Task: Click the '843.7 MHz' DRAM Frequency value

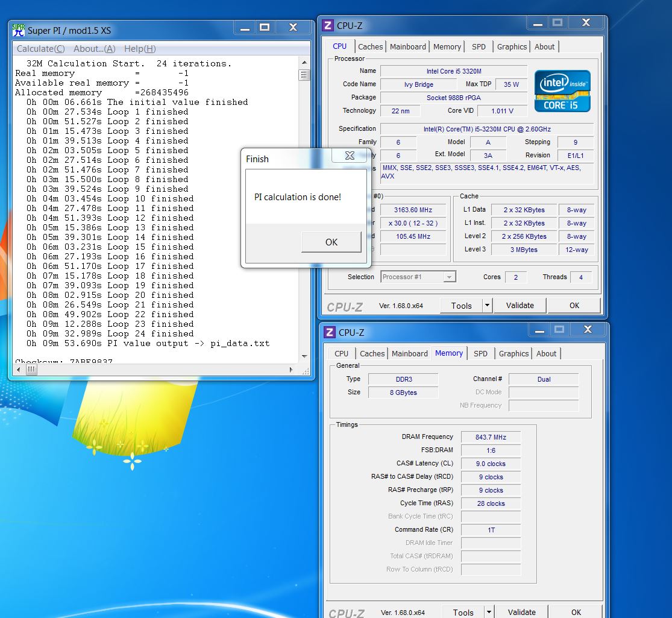Action: point(491,437)
